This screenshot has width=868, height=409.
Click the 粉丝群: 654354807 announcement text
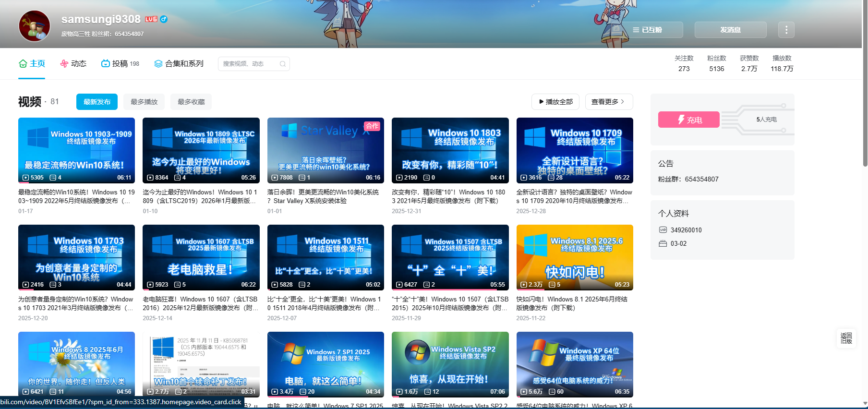[688, 179]
